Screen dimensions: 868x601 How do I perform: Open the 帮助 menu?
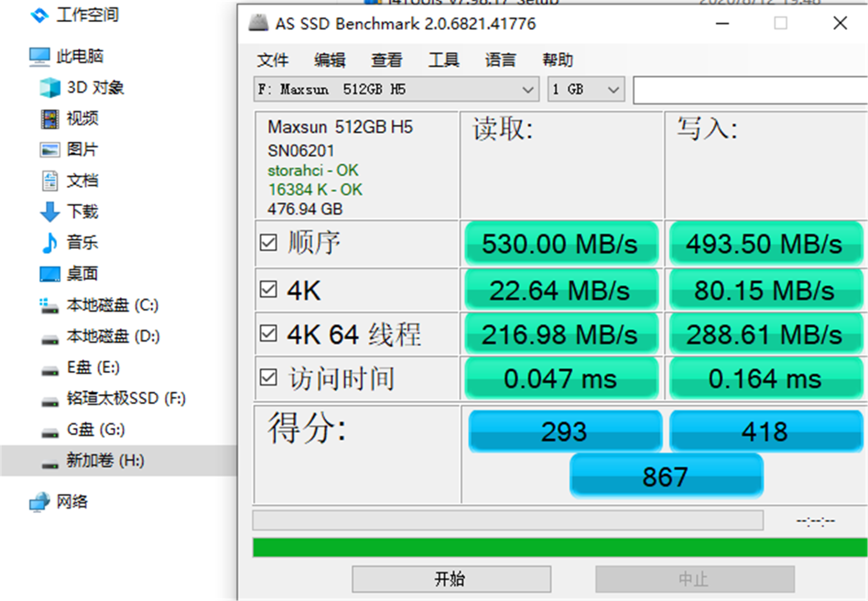[x=558, y=60]
